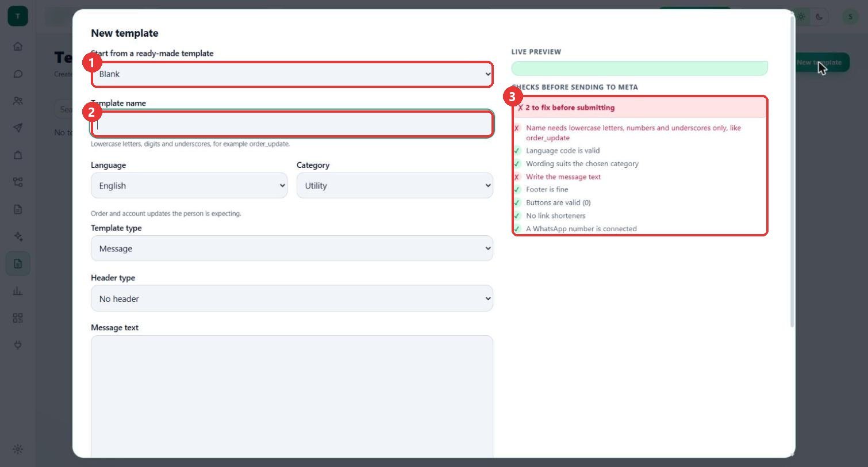Image resolution: width=868 pixels, height=467 pixels.
Task: Click the 'Name needs lowercase letters' check message
Action: (633, 133)
